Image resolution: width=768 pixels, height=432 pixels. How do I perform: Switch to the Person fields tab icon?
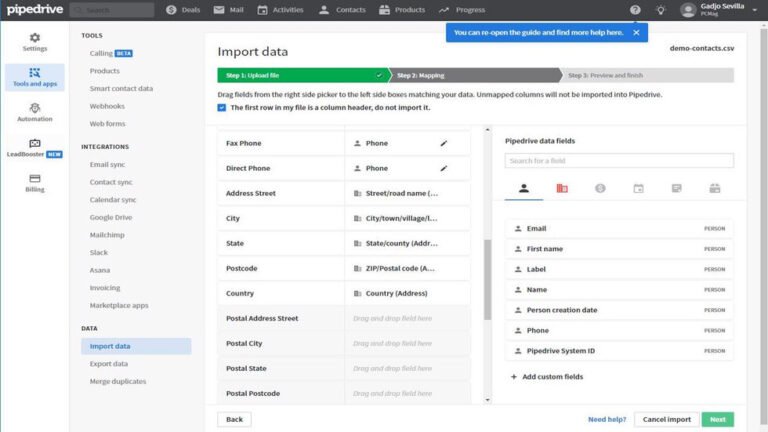tap(524, 188)
